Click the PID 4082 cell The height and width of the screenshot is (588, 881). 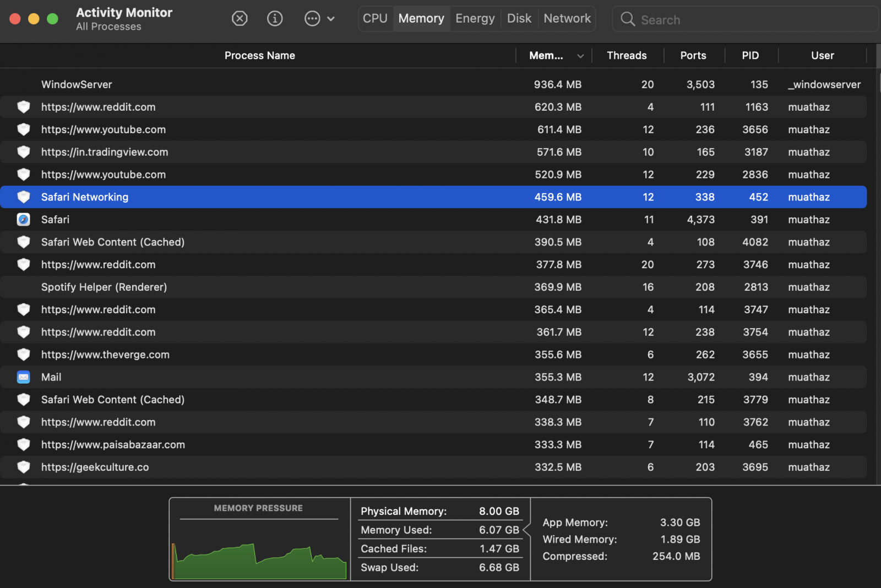coord(755,242)
